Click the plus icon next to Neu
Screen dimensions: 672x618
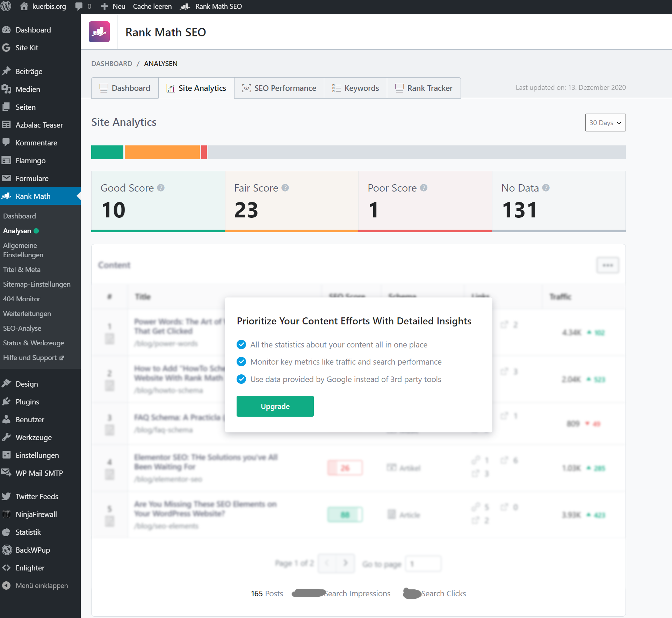(x=104, y=6)
